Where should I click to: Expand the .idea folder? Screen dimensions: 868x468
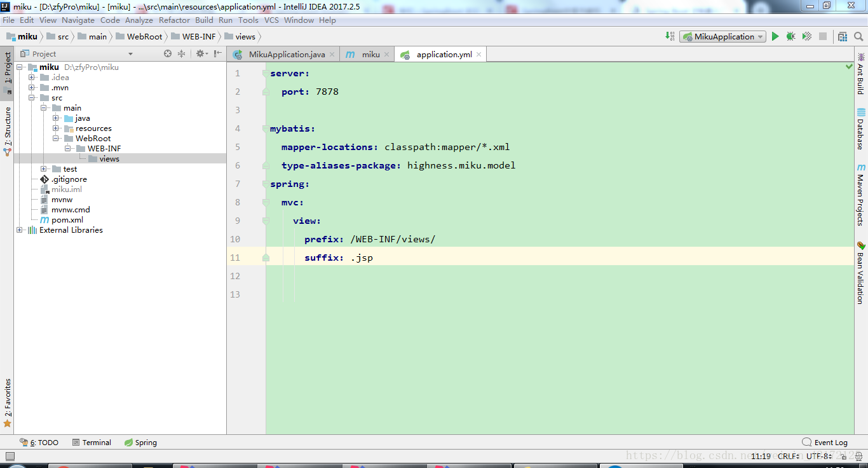tap(32, 77)
